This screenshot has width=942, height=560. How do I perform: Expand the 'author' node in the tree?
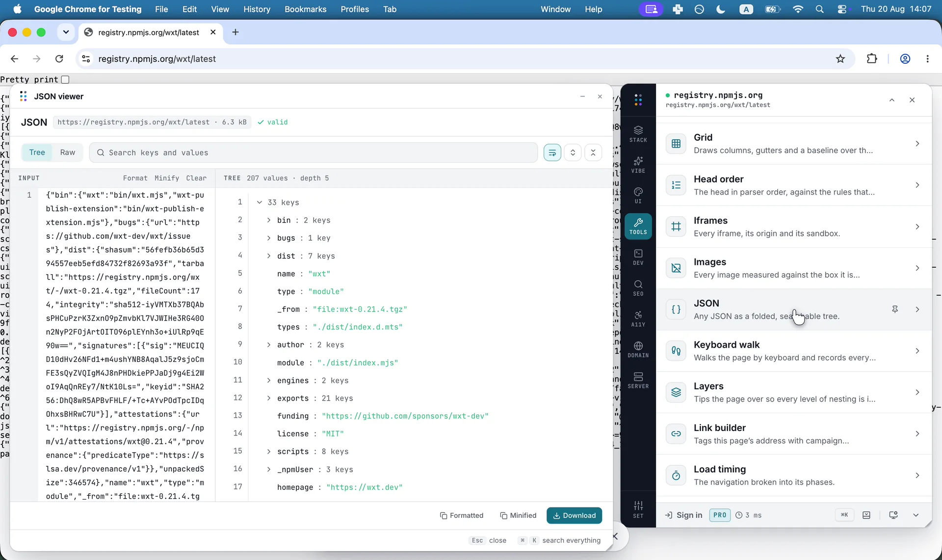click(269, 345)
